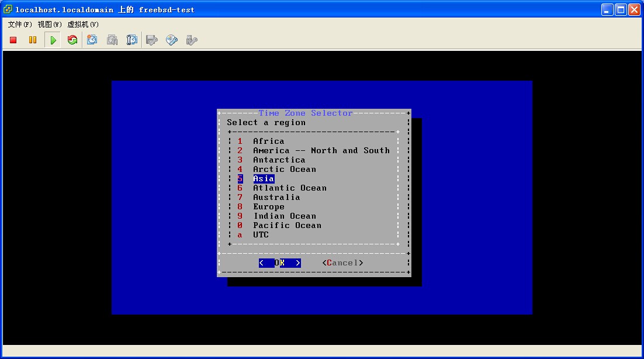The image size is (644, 359).
Task: Pause the virtual machine
Action: click(33, 40)
